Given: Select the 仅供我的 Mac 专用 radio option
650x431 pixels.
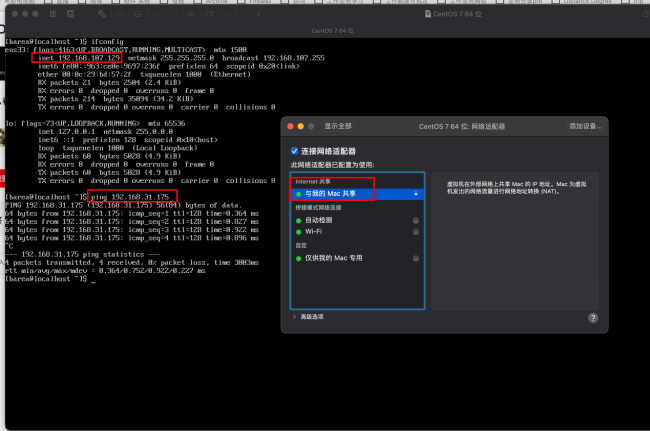Looking at the screenshot, I should (416, 258).
